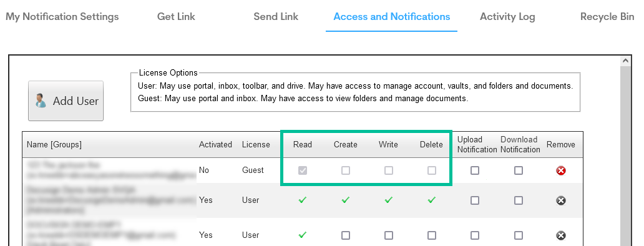Click the Name [Groups] column header
The image size is (644, 246).
[54, 145]
